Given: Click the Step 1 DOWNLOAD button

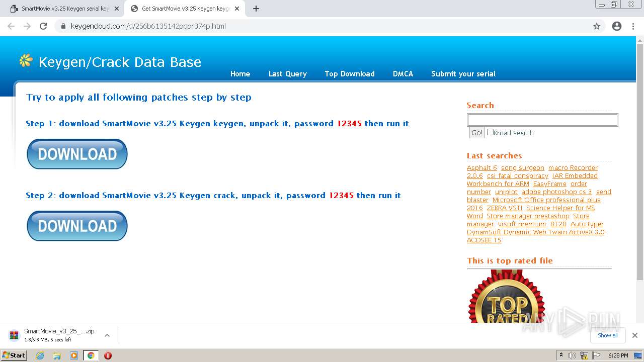Looking at the screenshot, I should tap(77, 154).
